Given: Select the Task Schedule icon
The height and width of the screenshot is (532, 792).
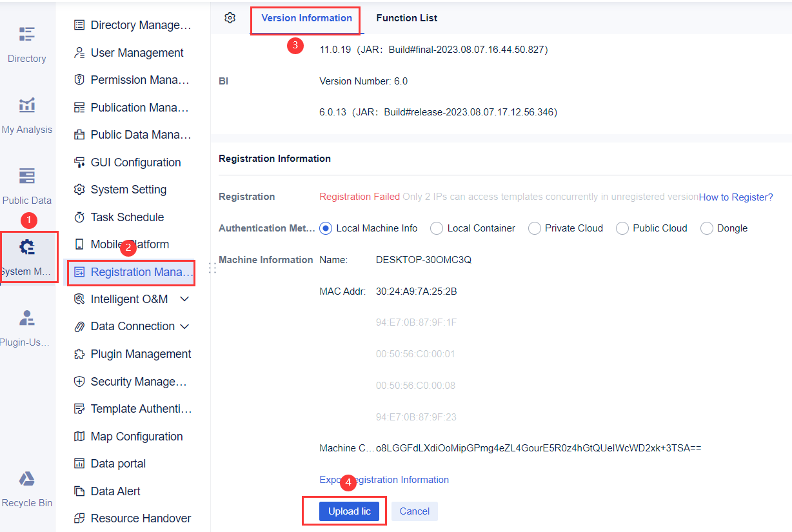Looking at the screenshot, I should coord(79,217).
